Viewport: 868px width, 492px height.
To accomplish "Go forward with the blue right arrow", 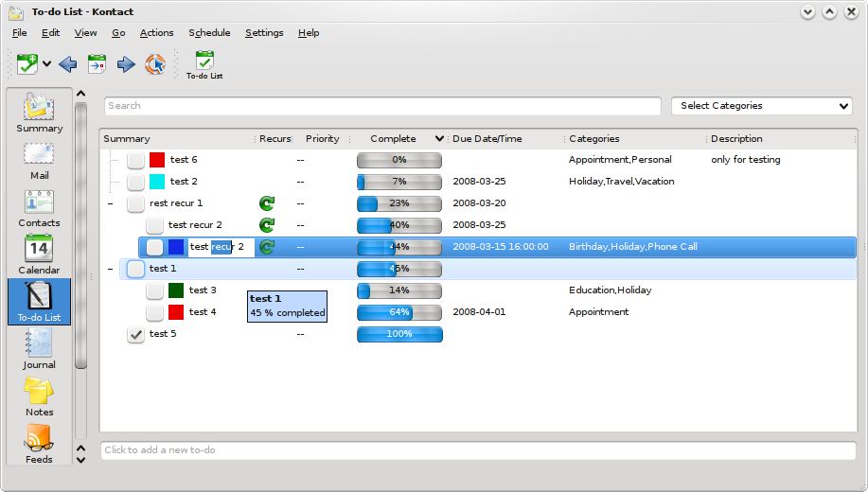I will coord(126,64).
